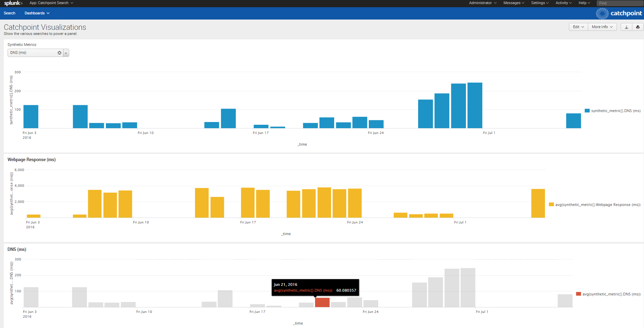The height and width of the screenshot is (328, 644).
Task: Click first small yellow bar at Fri Jun 3
Action: pyautogui.click(x=34, y=216)
